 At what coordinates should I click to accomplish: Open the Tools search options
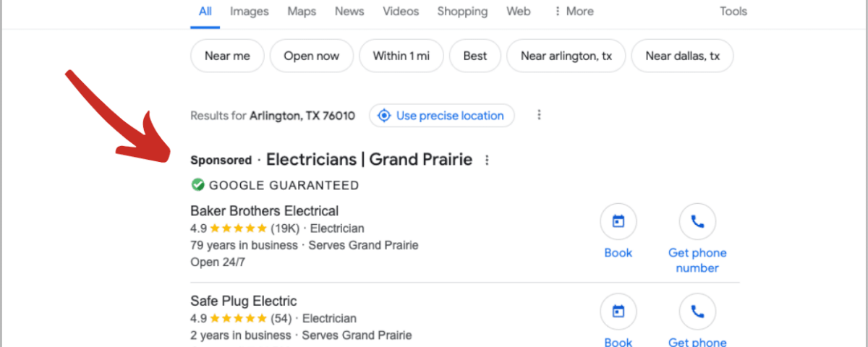pos(733,12)
